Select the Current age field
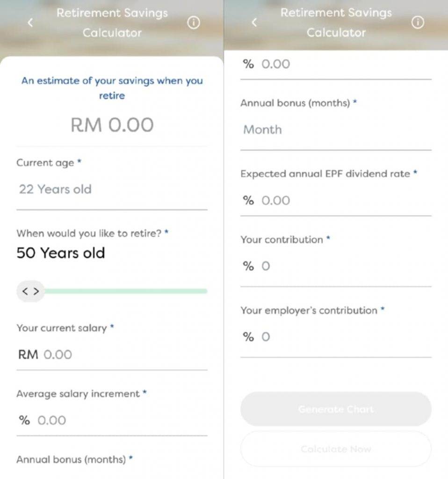The height and width of the screenshot is (479, 448). click(x=112, y=189)
